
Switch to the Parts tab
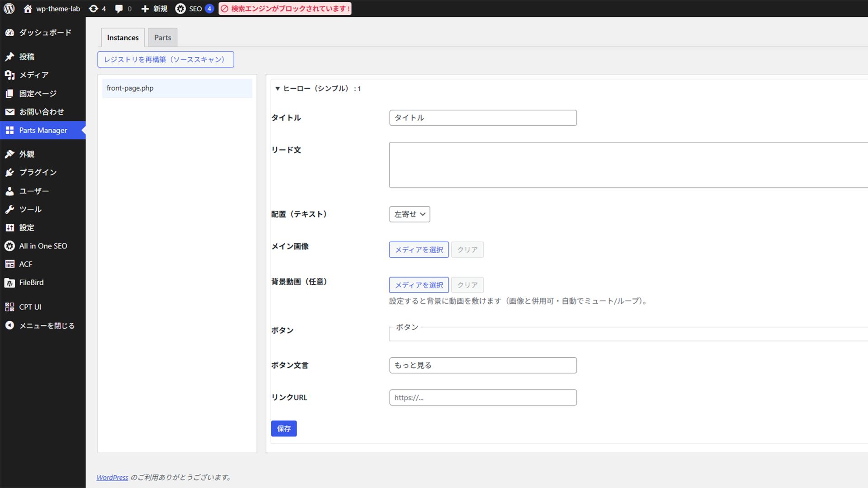tap(163, 38)
